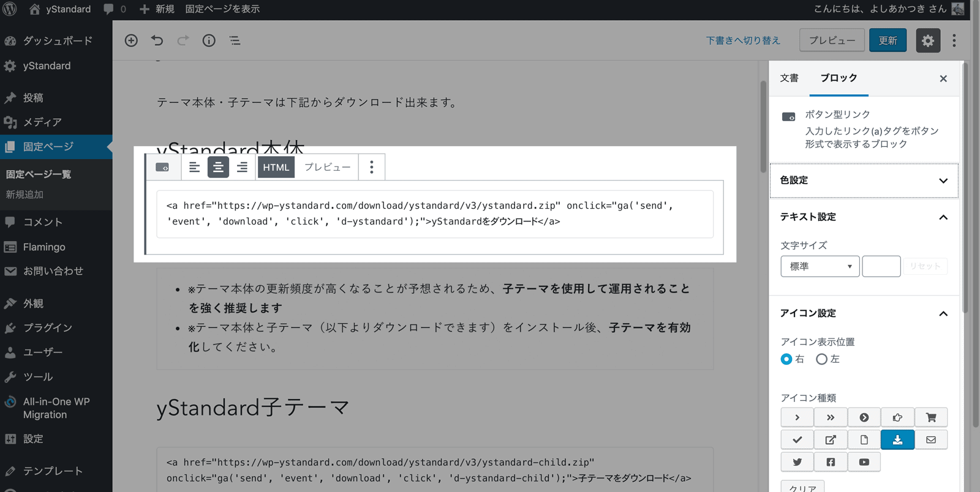
Task: Choose the document file icon
Action: coord(864,439)
